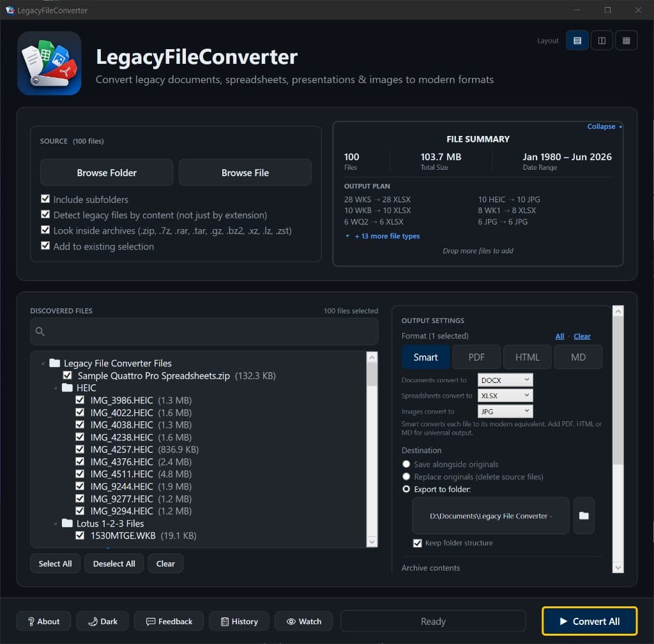This screenshot has height=644, width=654.
Task: Click Select All files button
Action: pos(55,564)
